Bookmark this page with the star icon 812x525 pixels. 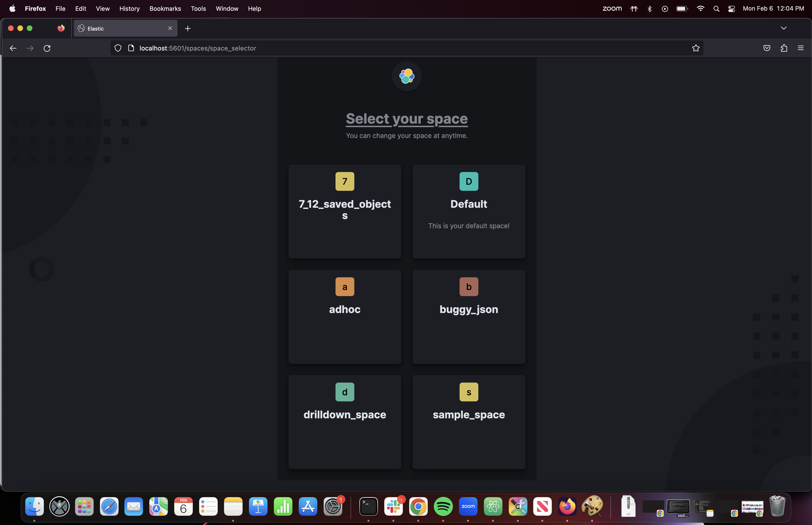(695, 48)
